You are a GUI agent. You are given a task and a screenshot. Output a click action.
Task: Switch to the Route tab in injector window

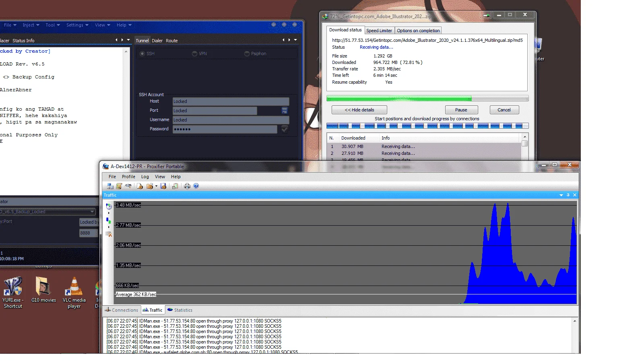[x=171, y=41]
